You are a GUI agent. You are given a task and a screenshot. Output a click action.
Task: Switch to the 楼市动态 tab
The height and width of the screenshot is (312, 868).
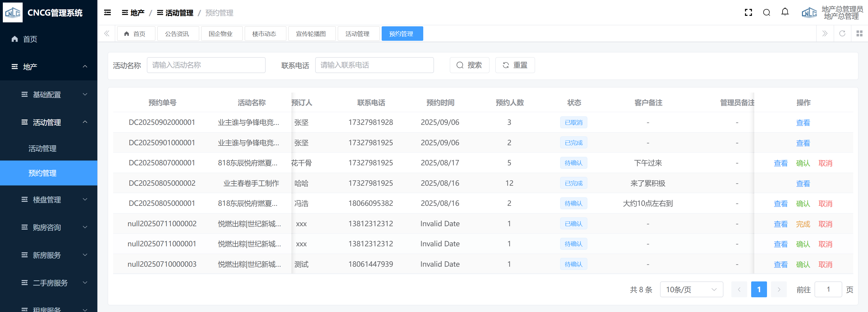tap(265, 34)
